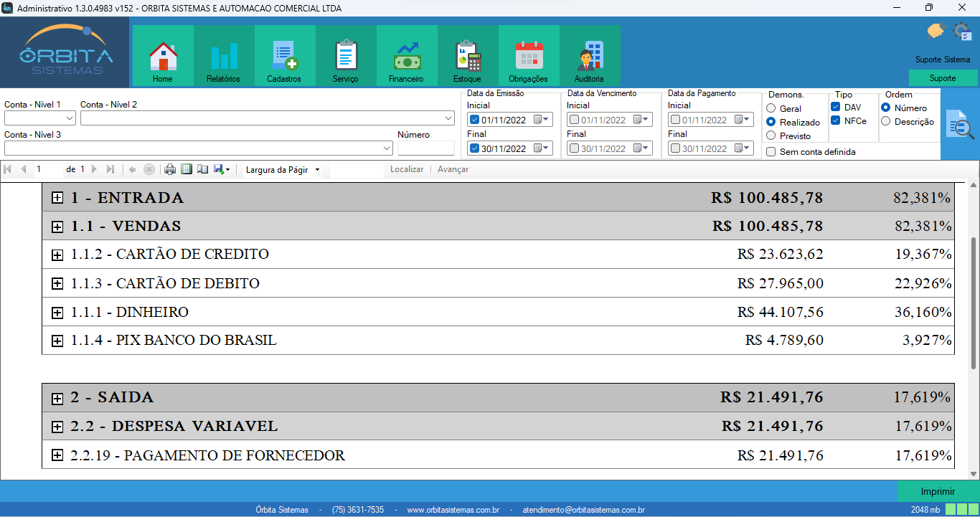Select the 'Previsto' demonstration option

[x=771, y=136]
